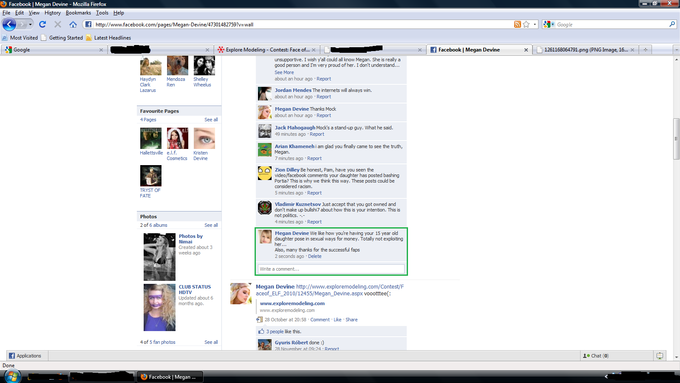Open a new tab with plus button

click(x=645, y=50)
